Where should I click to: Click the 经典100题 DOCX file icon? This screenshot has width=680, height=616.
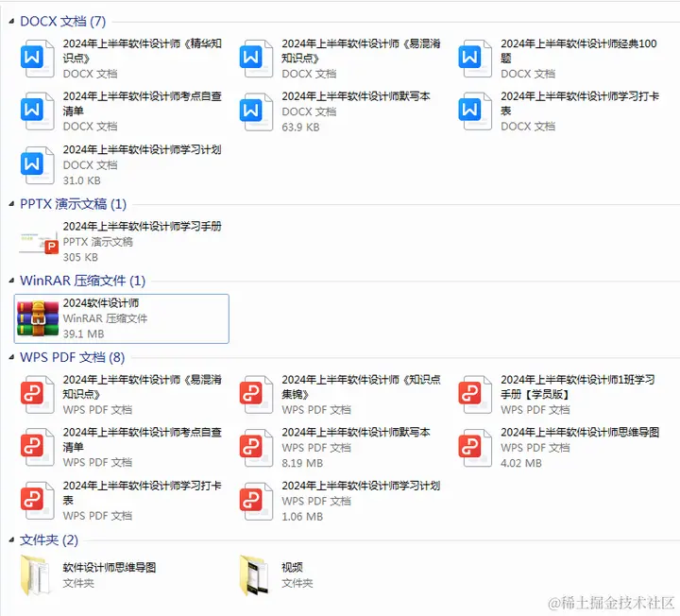coord(475,59)
